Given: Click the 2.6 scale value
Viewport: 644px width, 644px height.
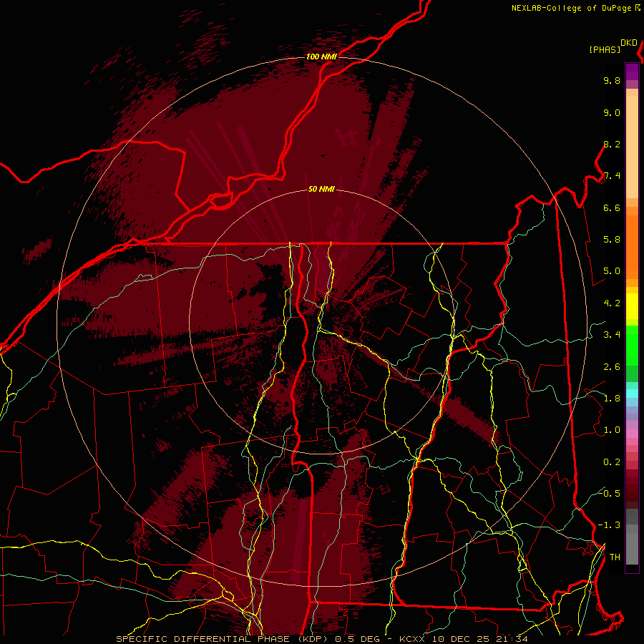Looking at the screenshot, I should coord(612,367).
